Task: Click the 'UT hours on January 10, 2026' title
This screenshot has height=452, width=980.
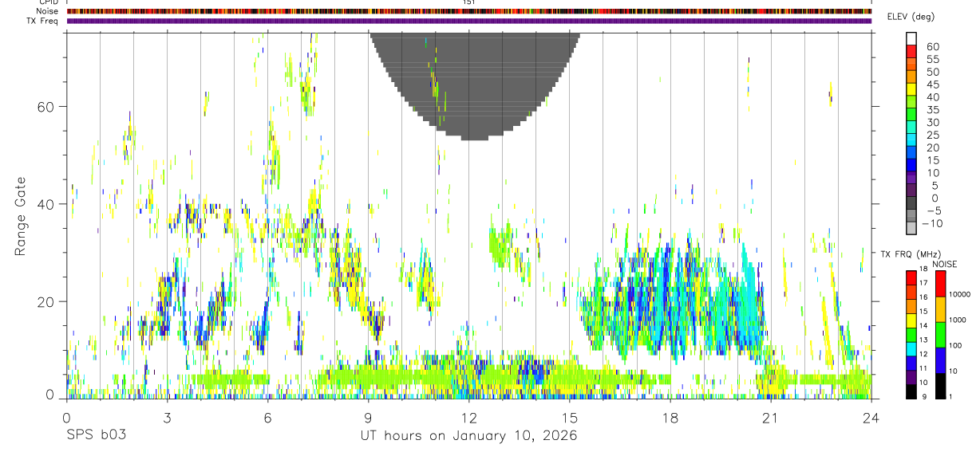Action: pos(468,436)
